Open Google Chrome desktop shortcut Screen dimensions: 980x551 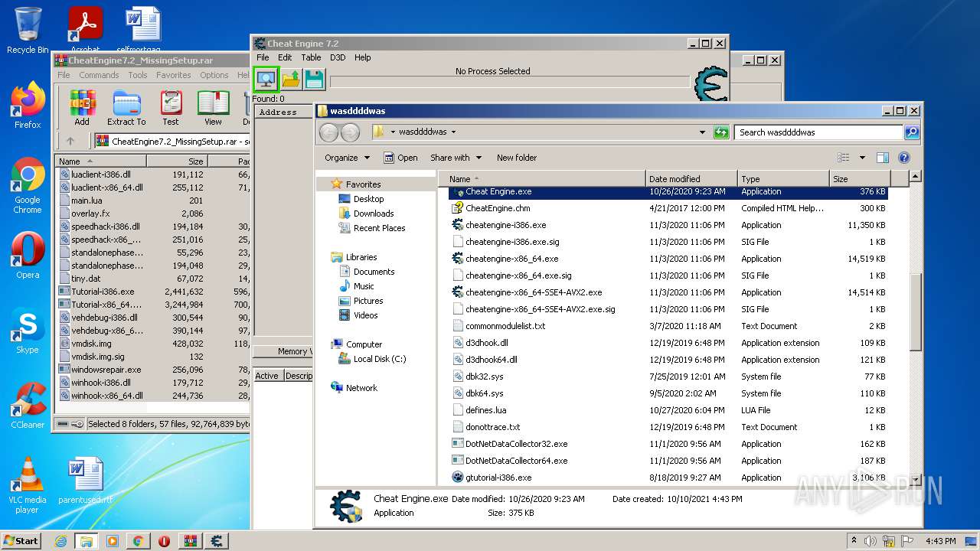point(28,186)
